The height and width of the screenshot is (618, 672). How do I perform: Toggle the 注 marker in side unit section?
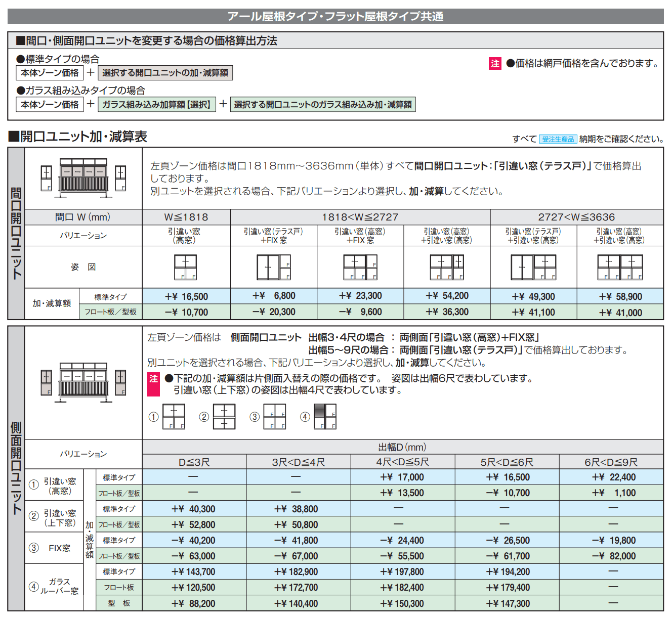point(153,378)
